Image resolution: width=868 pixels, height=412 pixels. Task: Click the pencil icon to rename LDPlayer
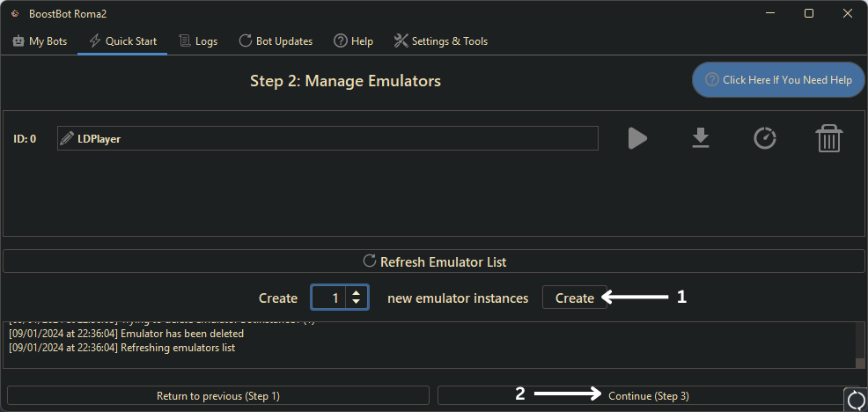(x=67, y=138)
